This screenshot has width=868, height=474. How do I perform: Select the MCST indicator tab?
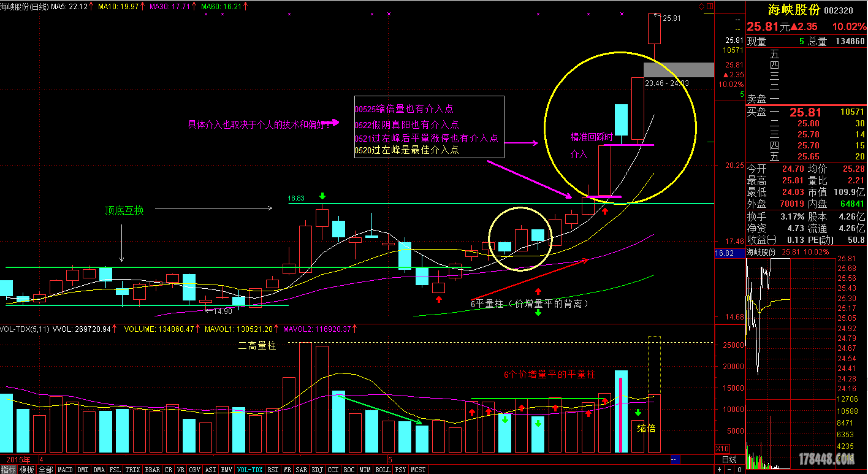click(x=418, y=470)
